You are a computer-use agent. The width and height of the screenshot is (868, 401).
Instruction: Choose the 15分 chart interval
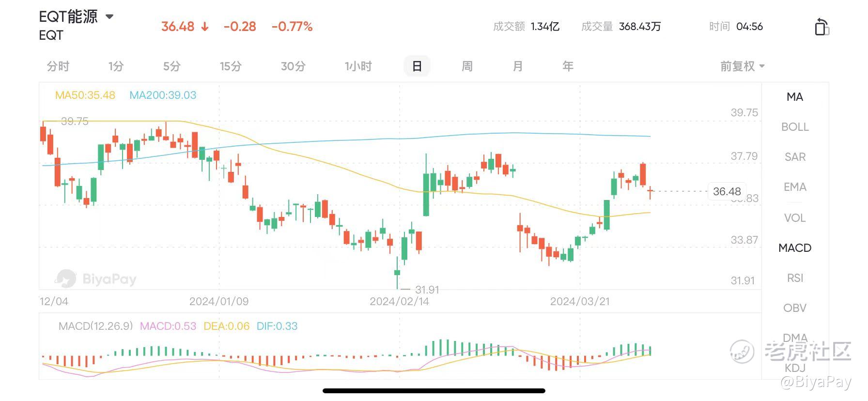click(231, 66)
